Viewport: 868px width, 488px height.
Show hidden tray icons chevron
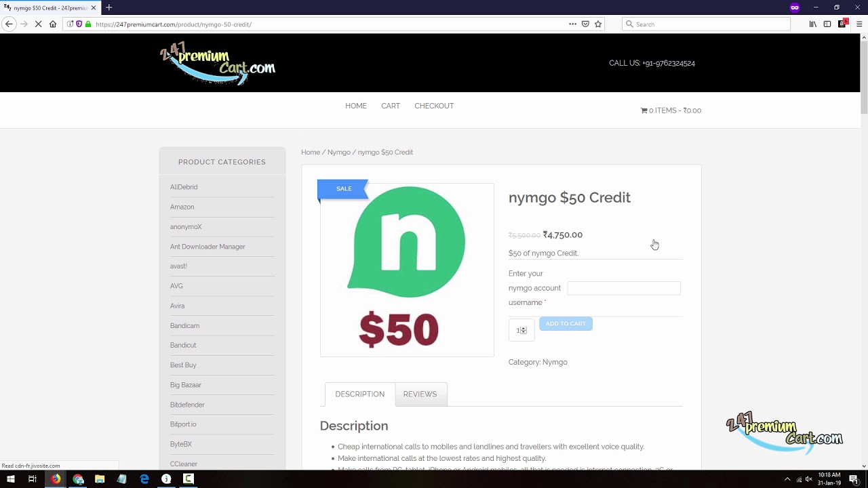[x=787, y=479]
